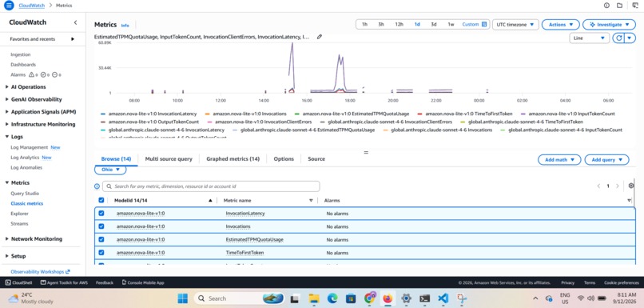Open the AWS services hamburger menu
The height and width of the screenshot is (308, 644).
(9, 6)
